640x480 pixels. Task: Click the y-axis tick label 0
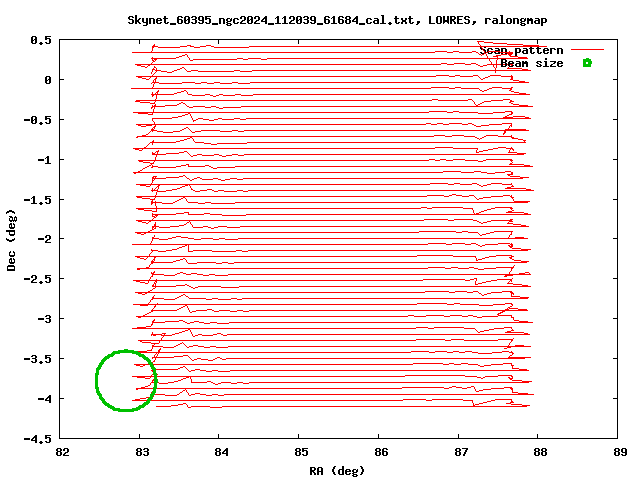(x=48, y=80)
